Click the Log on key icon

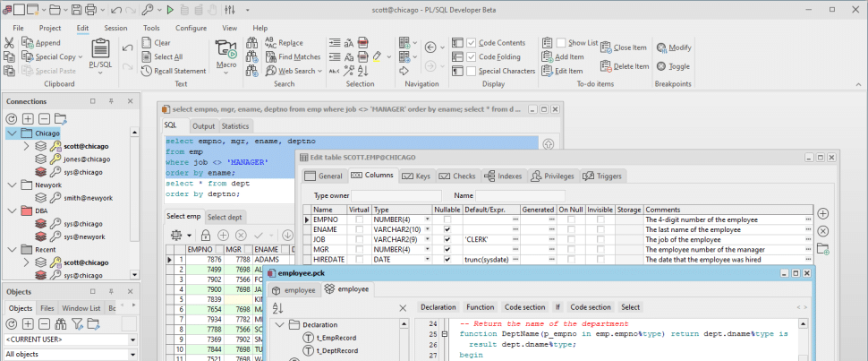coord(148,10)
